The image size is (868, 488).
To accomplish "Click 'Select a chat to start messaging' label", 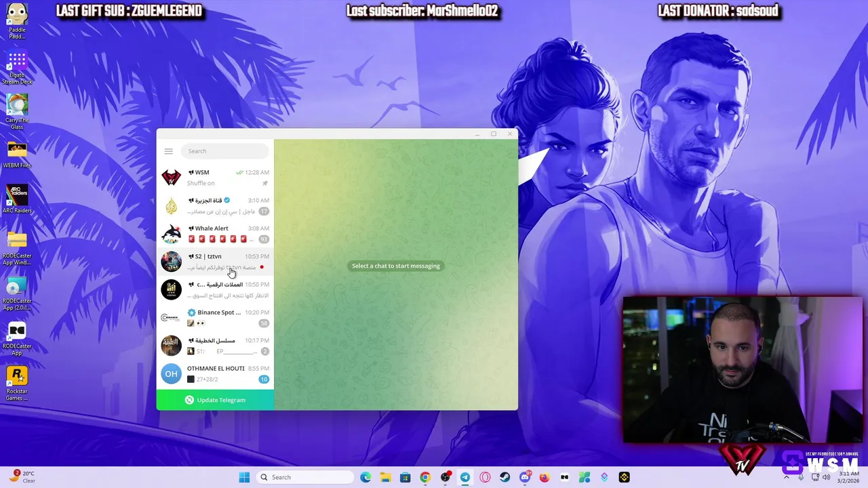I will (x=396, y=266).
